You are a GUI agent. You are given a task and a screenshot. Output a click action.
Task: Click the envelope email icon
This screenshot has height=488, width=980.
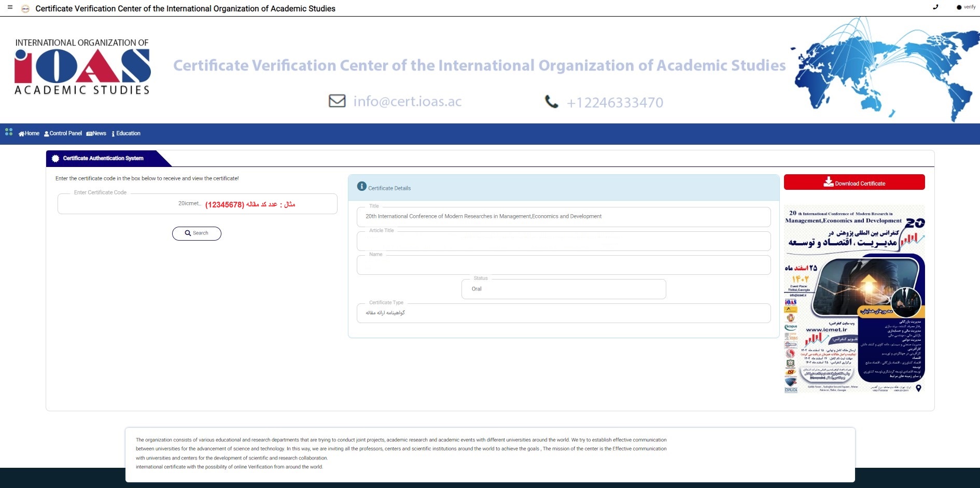point(337,101)
